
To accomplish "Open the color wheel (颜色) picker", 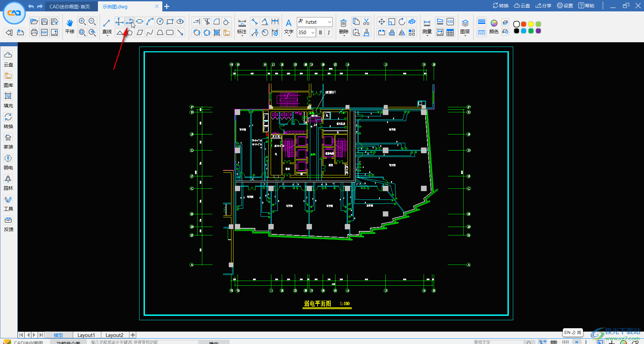I will point(494,26).
